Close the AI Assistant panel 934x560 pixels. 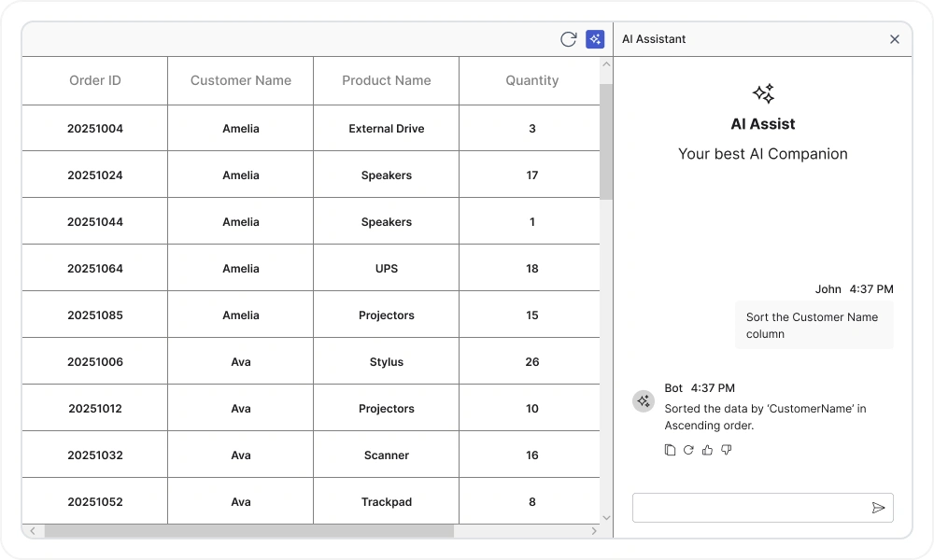point(895,39)
